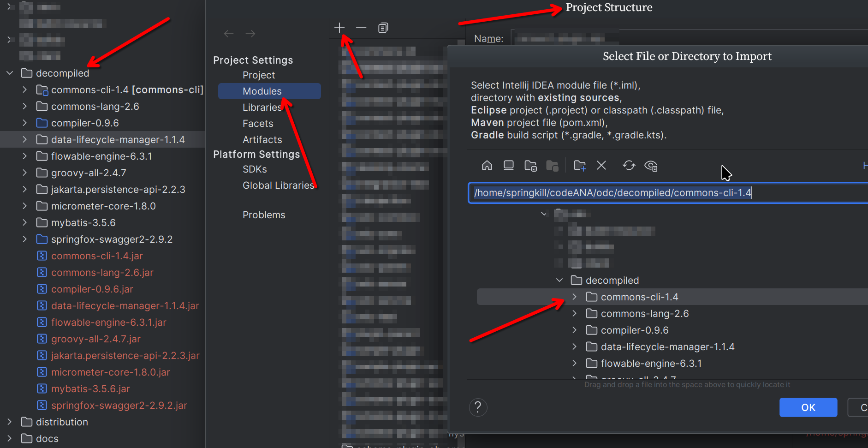868x448 pixels.
Task: Create a new folder in file chooser
Action: pos(580,165)
